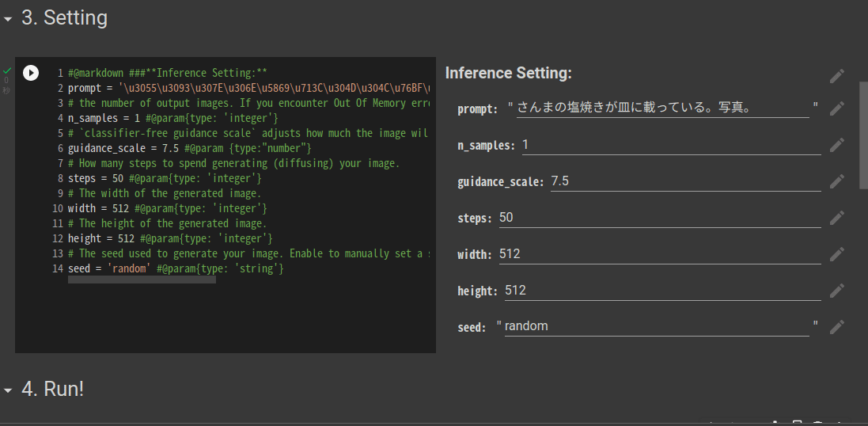Click pencil icon beside Inference Setting heading
This screenshot has height=426, width=868.
point(837,76)
